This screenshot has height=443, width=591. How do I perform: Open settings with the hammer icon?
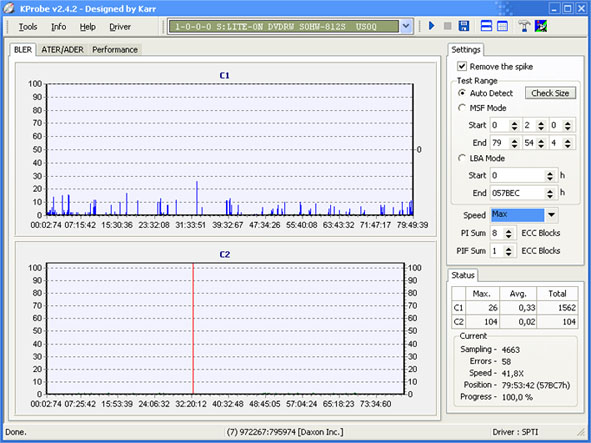click(524, 26)
